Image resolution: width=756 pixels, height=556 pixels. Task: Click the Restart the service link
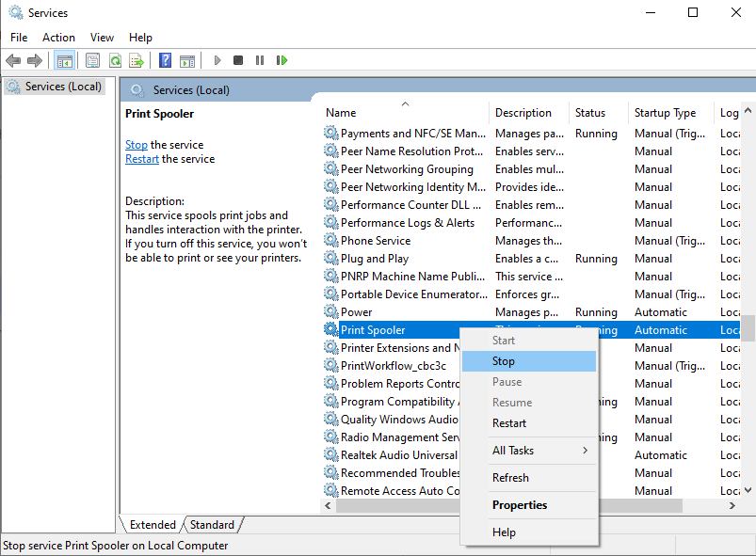click(x=142, y=159)
